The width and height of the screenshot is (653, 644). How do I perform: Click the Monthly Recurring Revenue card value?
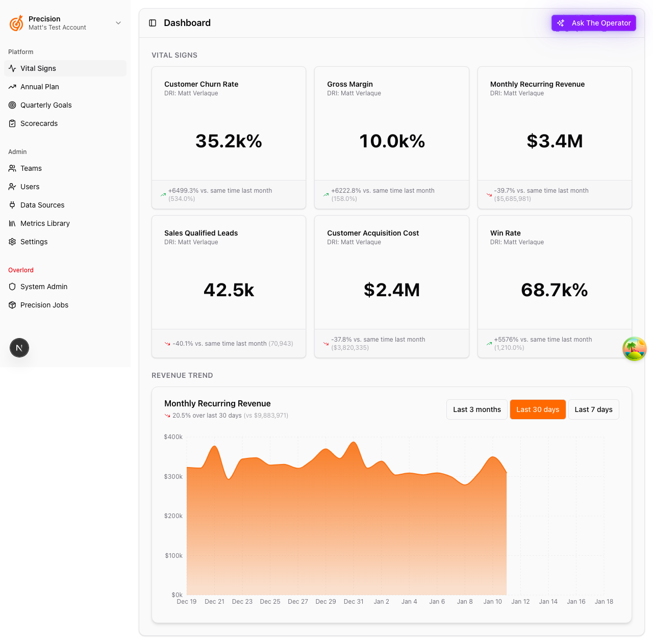tap(555, 141)
